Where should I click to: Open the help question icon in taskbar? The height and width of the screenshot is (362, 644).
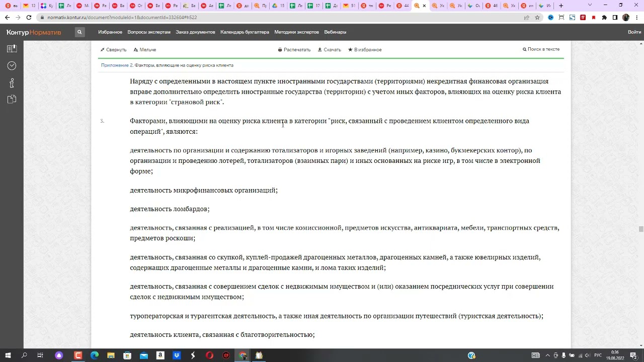(471, 355)
